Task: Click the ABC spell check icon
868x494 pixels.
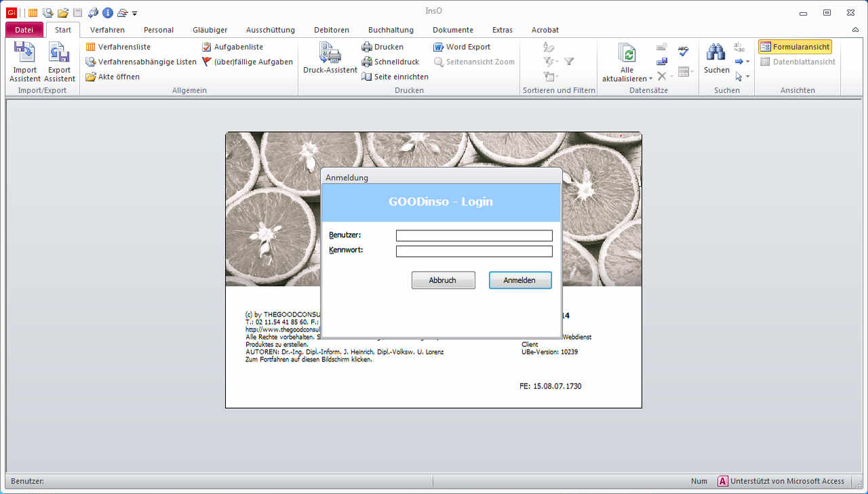Action: (x=683, y=52)
